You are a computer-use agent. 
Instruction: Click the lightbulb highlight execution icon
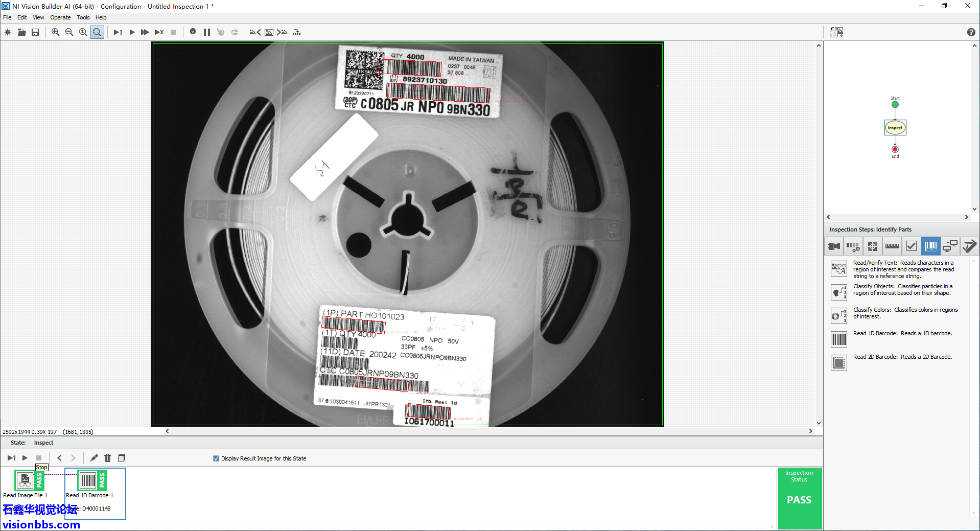193,32
